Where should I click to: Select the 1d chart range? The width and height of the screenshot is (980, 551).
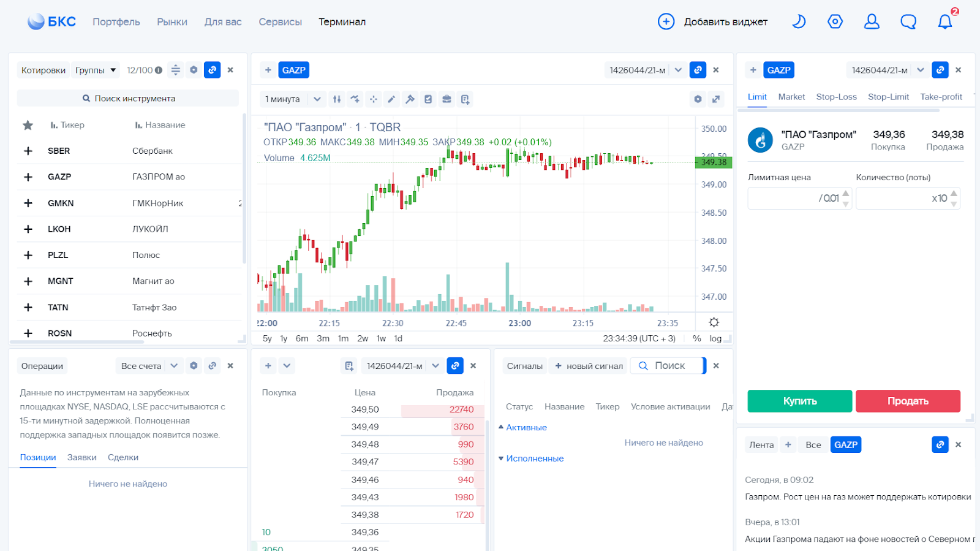(x=398, y=338)
